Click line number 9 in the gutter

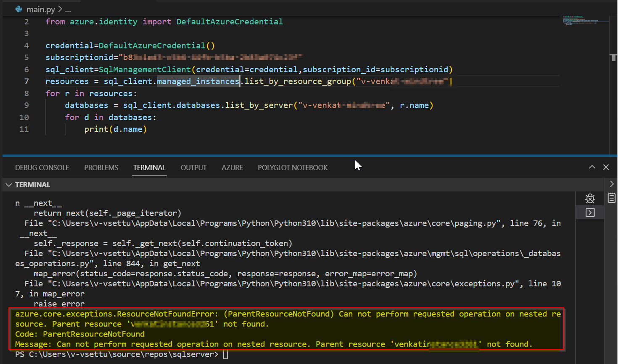[26, 105]
